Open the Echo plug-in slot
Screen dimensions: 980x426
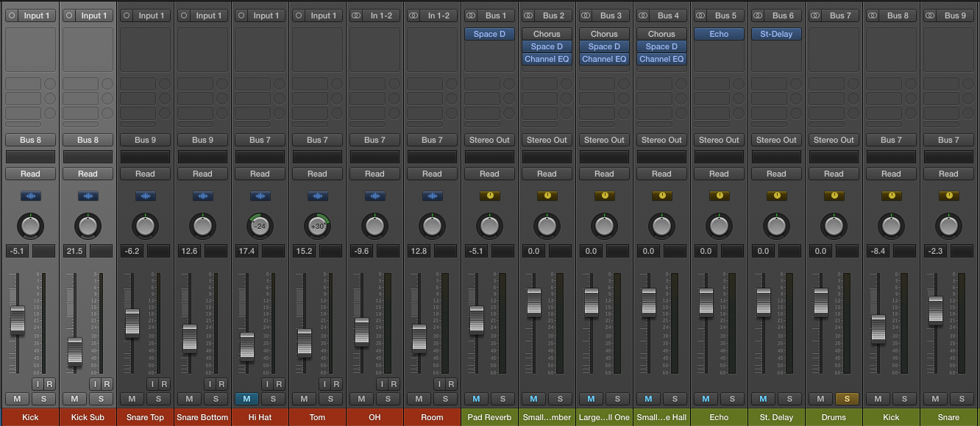point(719,34)
